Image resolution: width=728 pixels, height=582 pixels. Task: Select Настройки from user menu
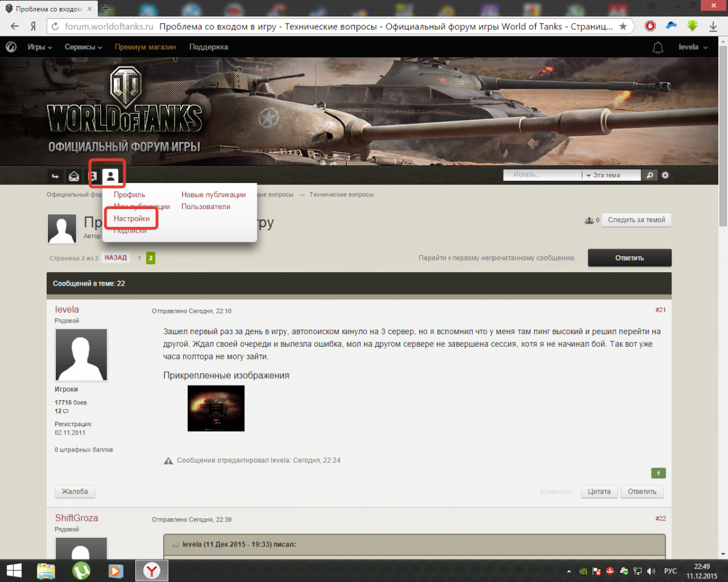tap(132, 218)
